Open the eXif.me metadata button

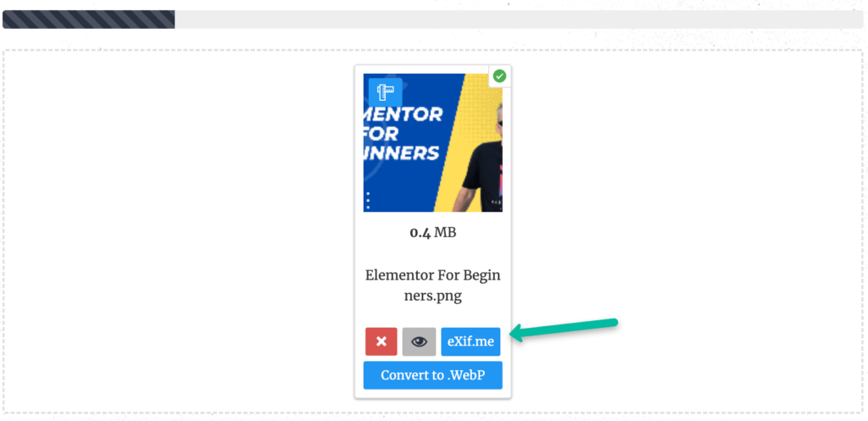(x=470, y=341)
